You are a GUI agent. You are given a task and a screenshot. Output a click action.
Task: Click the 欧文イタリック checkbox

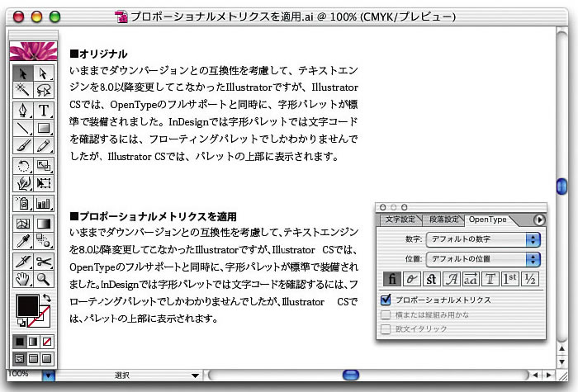coord(386,328)
